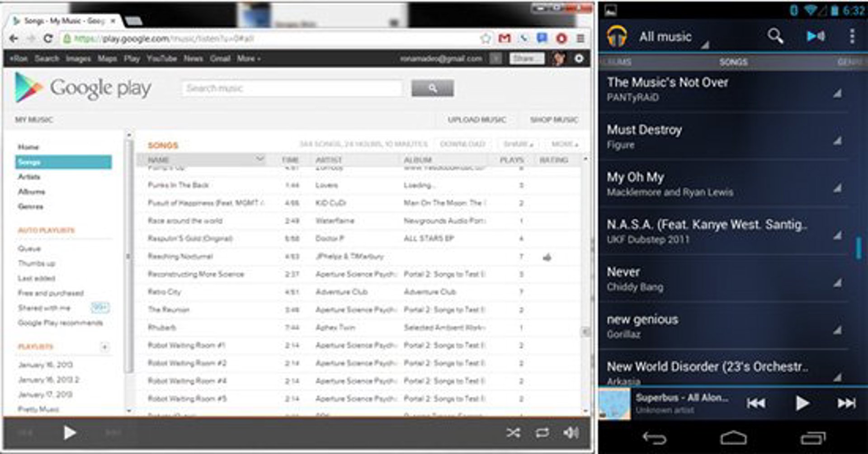
Task: Click the Google Play logo
Action: pos(83,88)
